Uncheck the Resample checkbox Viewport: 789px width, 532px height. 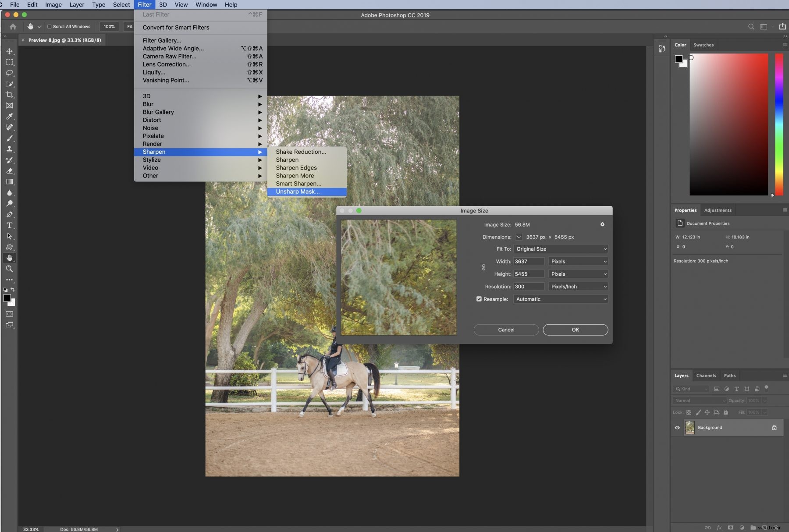click(x=479, y=299)
